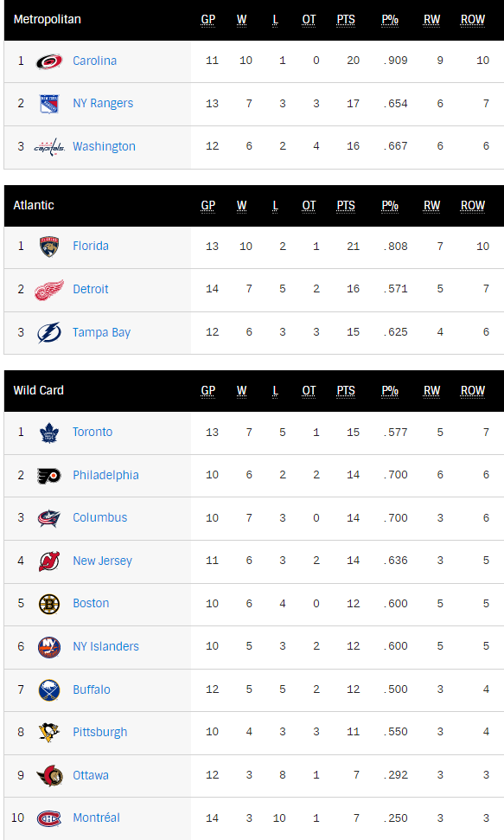Click the Carolina Hurricanes logo

tap(49, 61)
